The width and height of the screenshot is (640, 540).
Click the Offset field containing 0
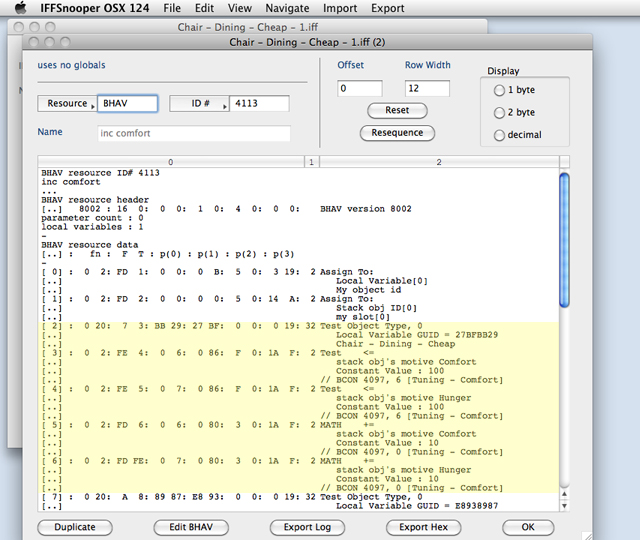[x=360, y=89]
